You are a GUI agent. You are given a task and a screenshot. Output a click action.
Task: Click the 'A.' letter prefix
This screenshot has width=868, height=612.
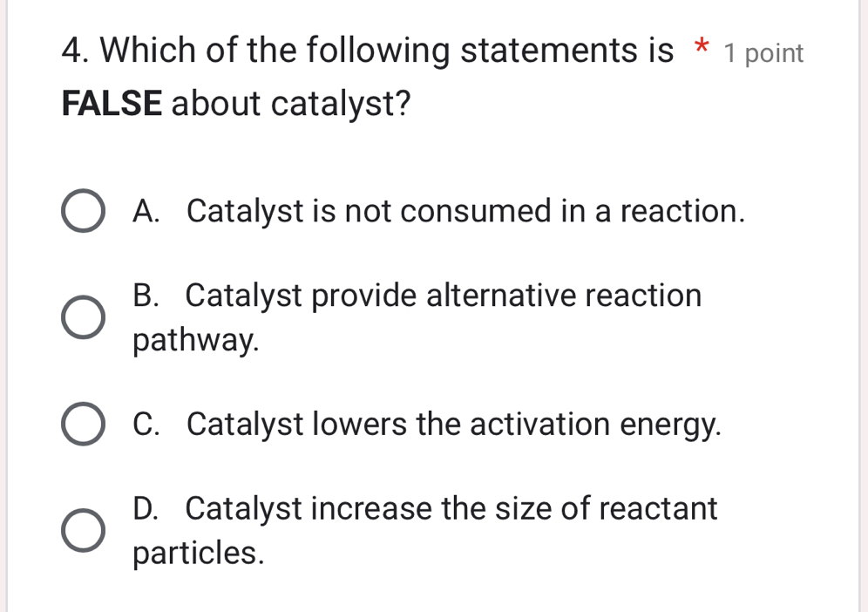point(151,212)
